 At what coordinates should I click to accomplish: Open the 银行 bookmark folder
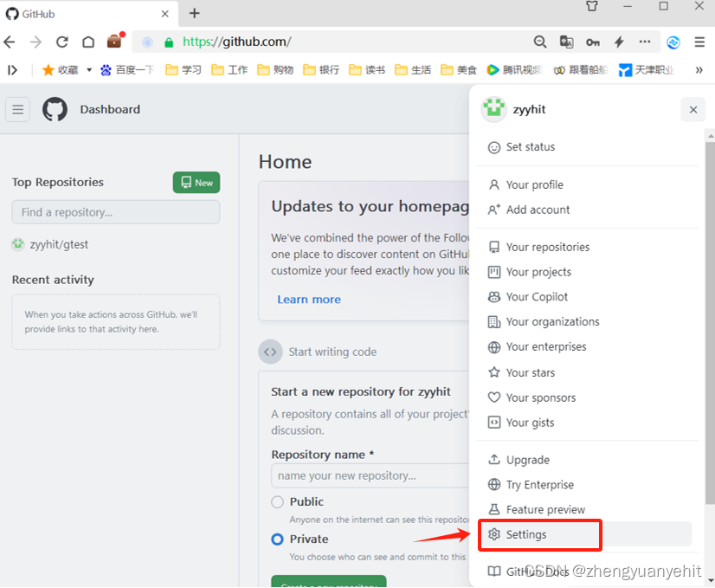[x=321, y=70]
